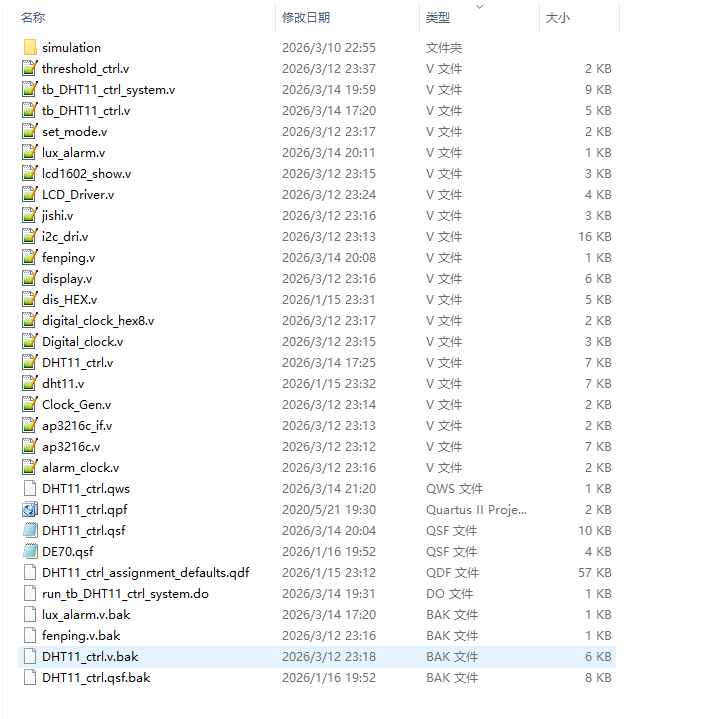Screen dimensions: 707x719
Task: Select the DE70.qsf file icon
Action: tap(30, 552)
